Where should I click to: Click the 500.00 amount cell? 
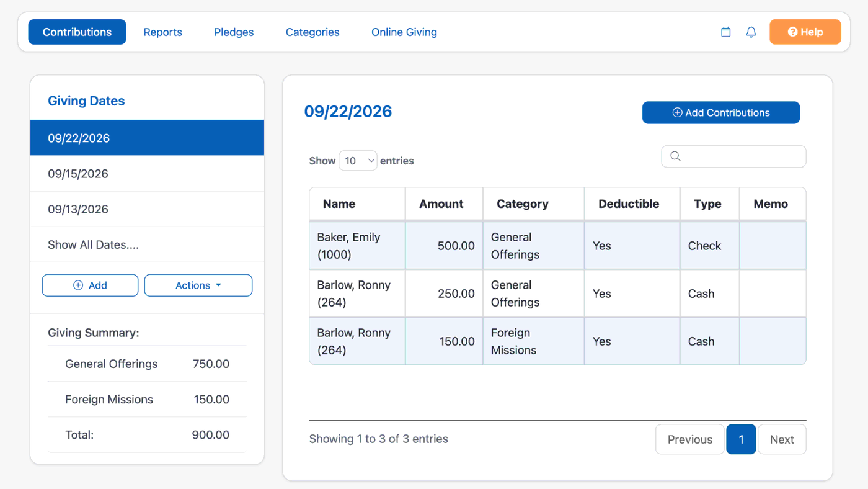pyautogui.click(x=444, y=246)
